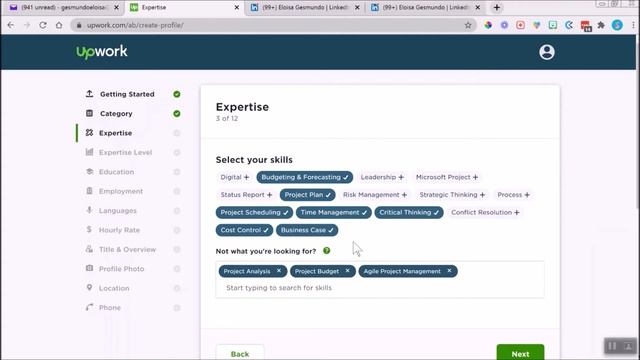The image size is (640, 360).
Task: Go to Phone step
Action: click(x=110, y=307)
